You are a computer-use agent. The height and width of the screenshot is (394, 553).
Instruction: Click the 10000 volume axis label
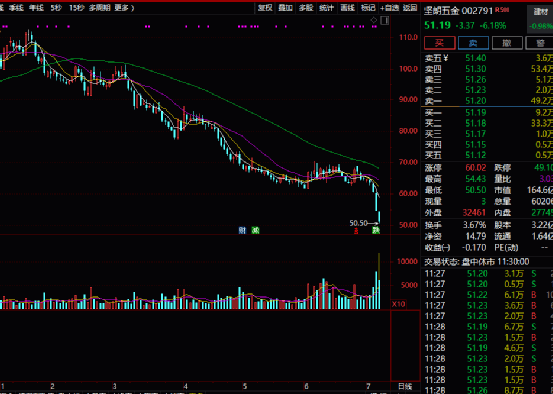pos(407,261)
